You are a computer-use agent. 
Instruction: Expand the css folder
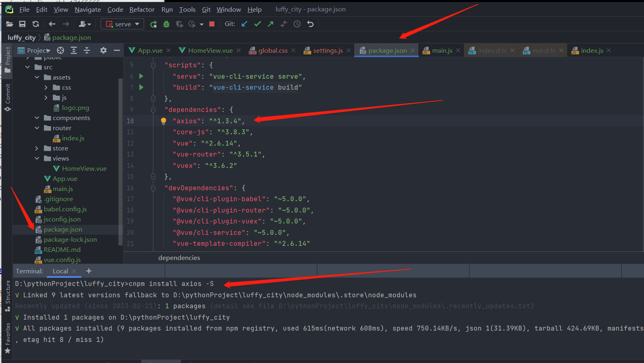(46, 88)
